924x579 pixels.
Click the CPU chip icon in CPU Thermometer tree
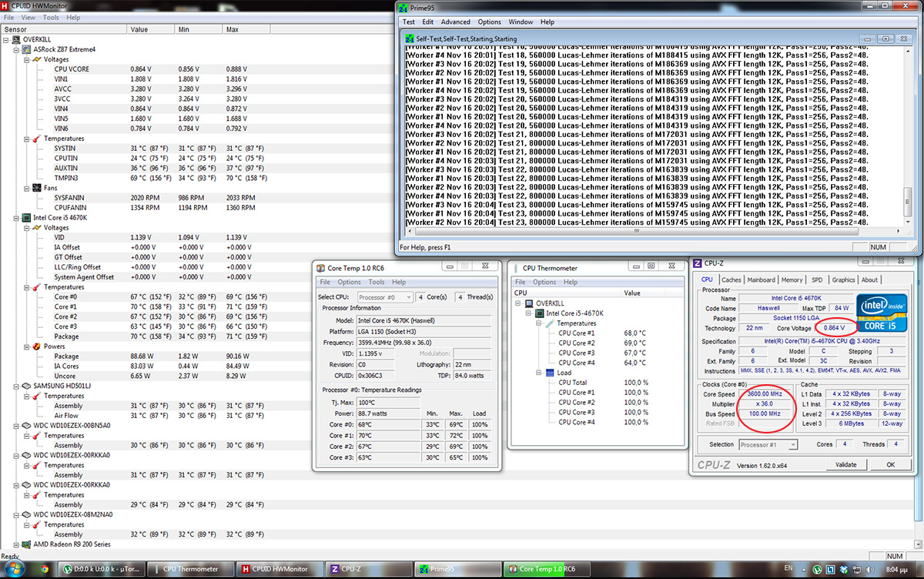click(538, 313)
